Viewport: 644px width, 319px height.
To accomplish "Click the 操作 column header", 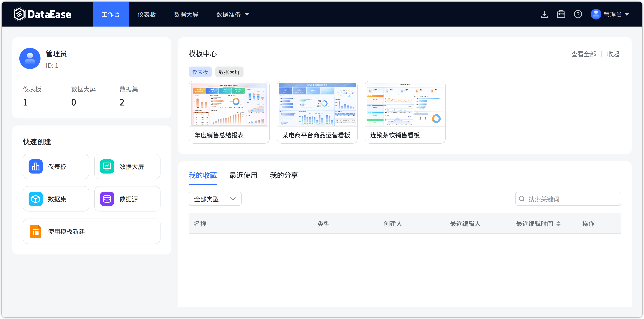I will pos(589,224).
